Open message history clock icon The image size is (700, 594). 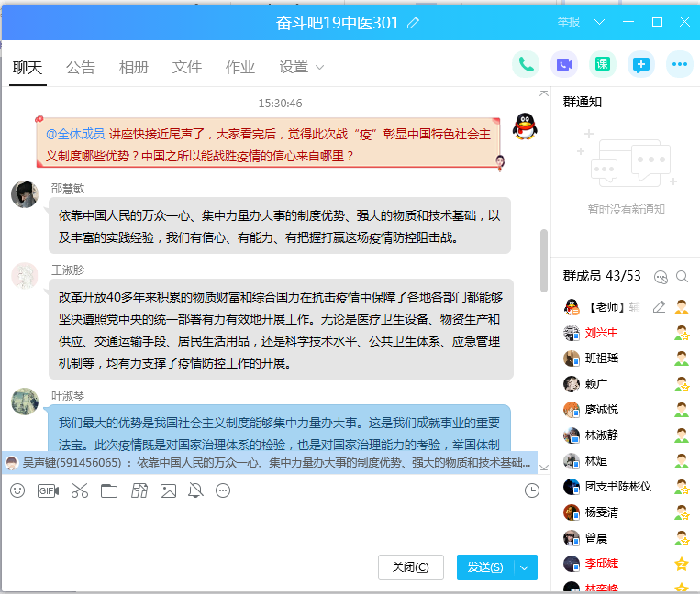pos(532,490)
